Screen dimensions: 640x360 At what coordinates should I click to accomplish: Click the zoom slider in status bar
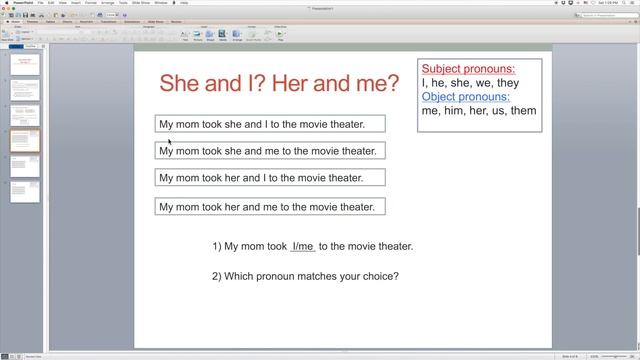tap(615, 356)
